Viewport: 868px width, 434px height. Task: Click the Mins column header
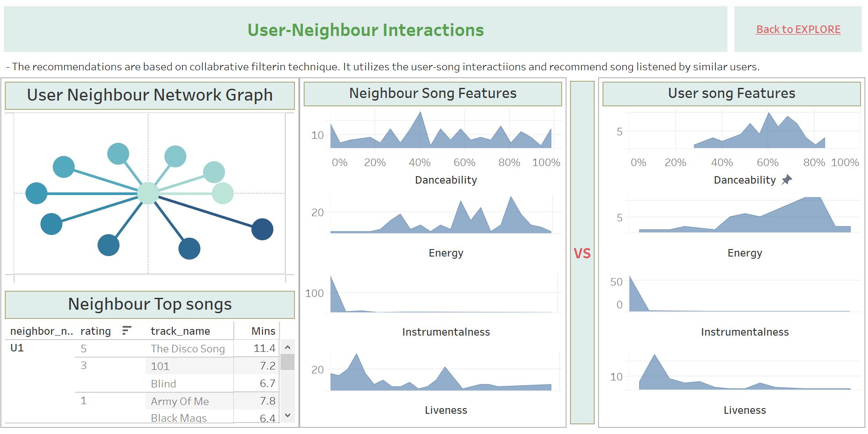[x=263, y=331]
